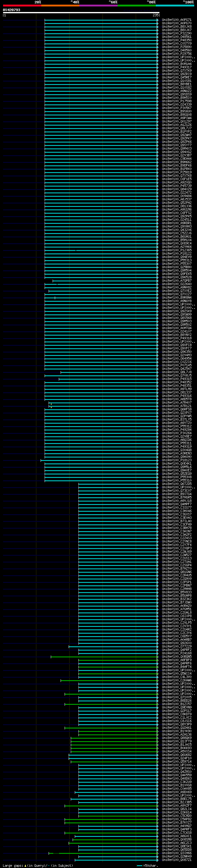Viewport: 197px width, 868px height.
Task: Select the UniRef100_Q5ZEQ9 label
Action: 176,474
